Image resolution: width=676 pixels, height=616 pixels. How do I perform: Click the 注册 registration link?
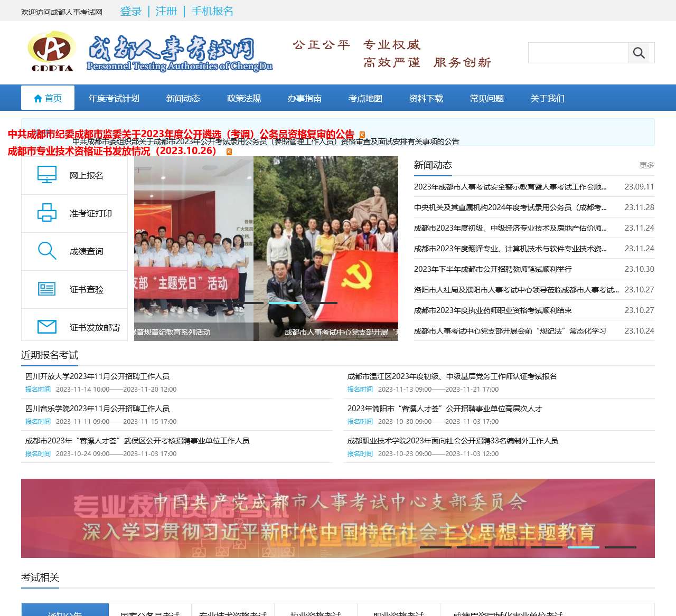[x=166, y=11]
